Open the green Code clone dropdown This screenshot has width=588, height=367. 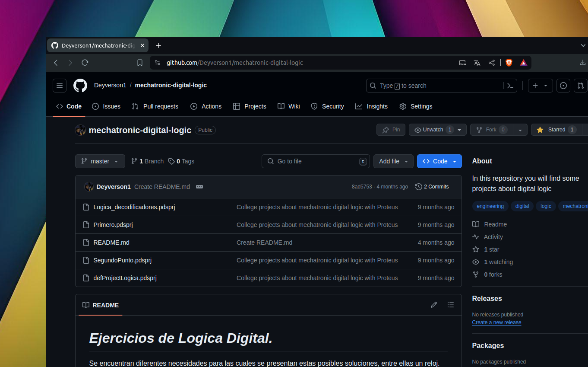point(439,161)
